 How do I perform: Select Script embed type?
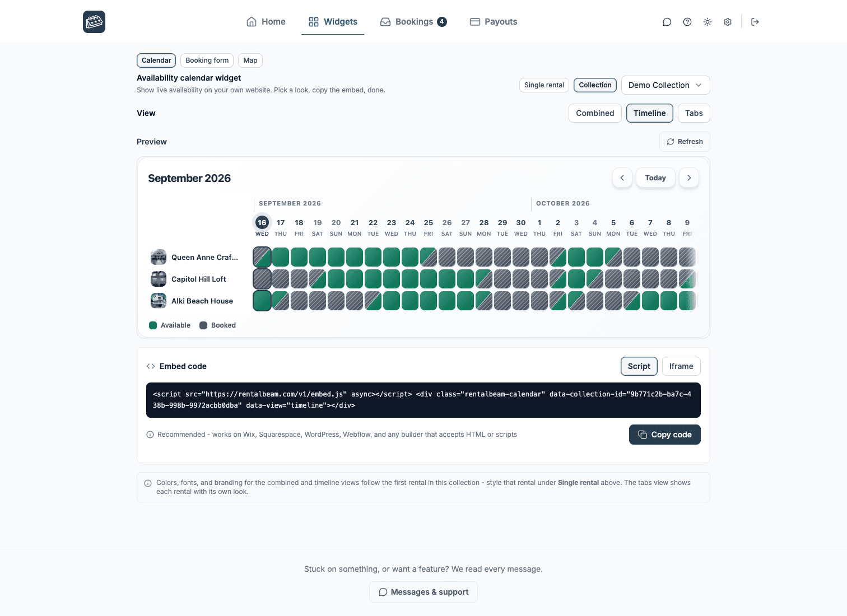[x=639, y=366]
